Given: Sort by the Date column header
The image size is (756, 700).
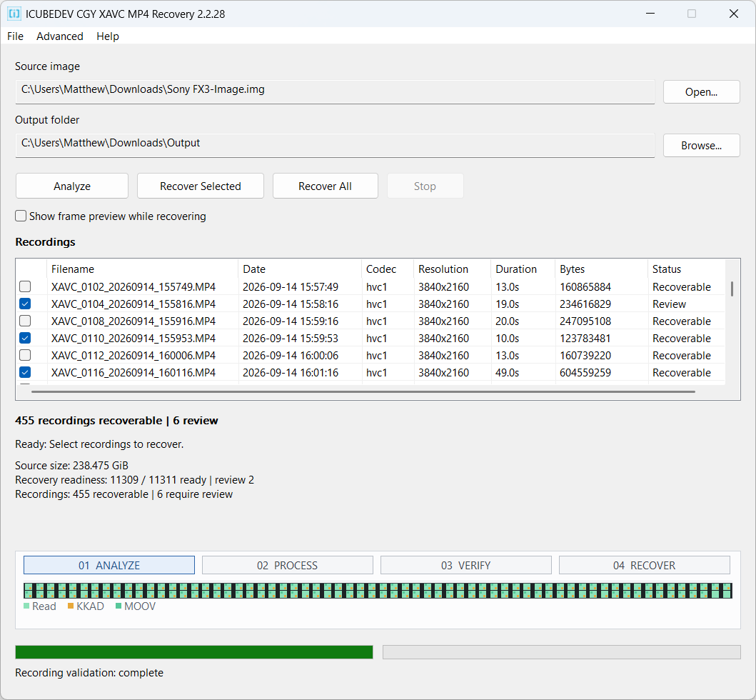Looking at the screenshot, I should (x=299, y=269).
